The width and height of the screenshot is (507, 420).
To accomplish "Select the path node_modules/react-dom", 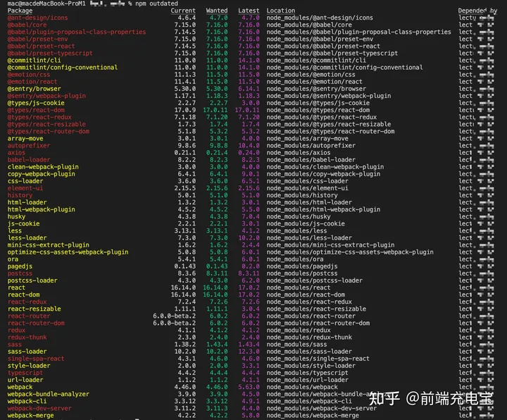I will pos(306,295).
